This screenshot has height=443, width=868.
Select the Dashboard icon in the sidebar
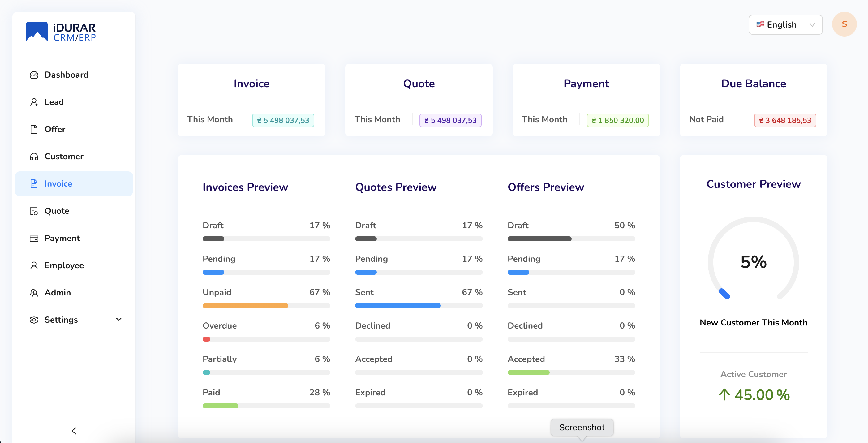tap(34, 75)
